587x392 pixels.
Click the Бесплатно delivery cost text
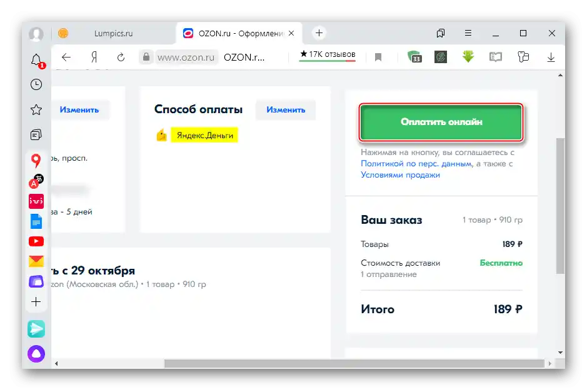(501, 263)
